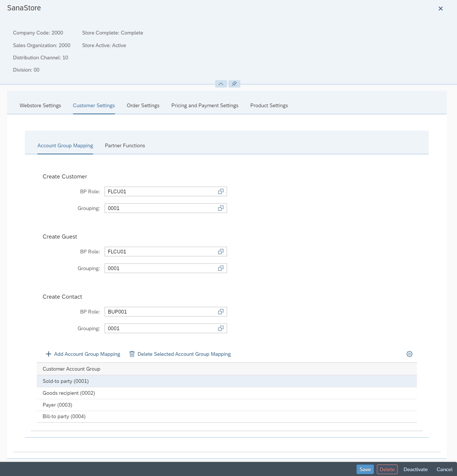Switch to Partner Functions sub-tab
Image resolution: width=457 pixels, height=476 pixels.
coord(125,145)
